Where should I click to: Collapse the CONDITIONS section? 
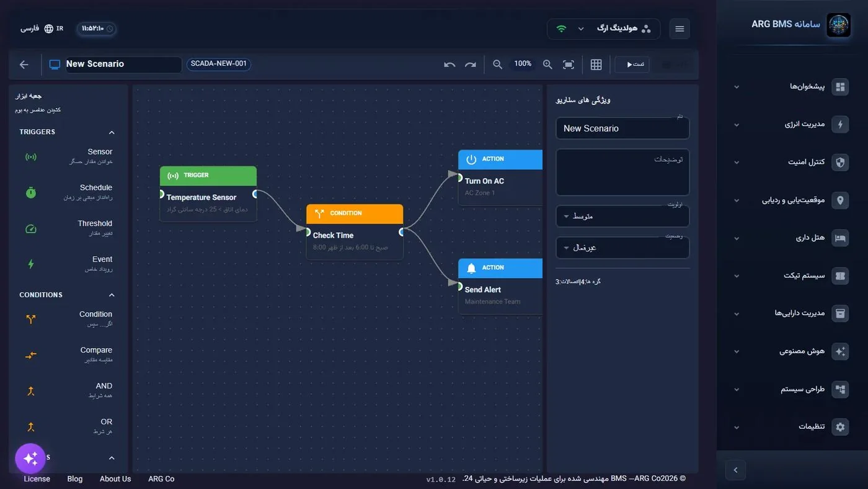click(112, 295)
